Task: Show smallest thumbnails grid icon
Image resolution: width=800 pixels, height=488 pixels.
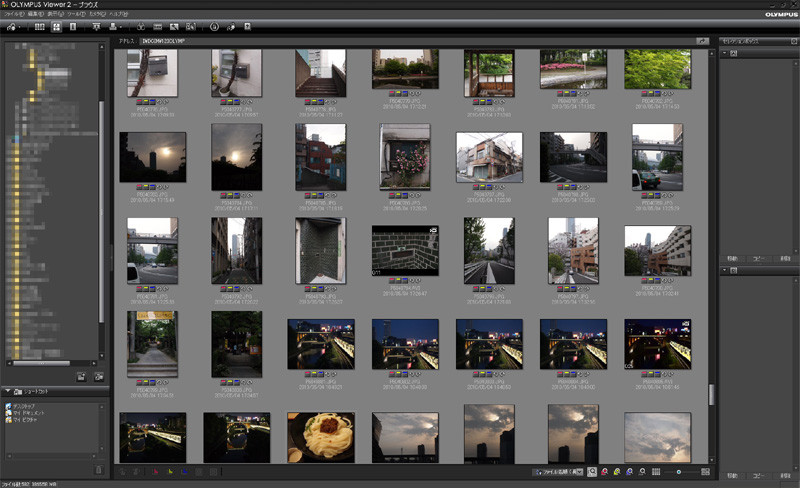Action: [x=656, y=472]
